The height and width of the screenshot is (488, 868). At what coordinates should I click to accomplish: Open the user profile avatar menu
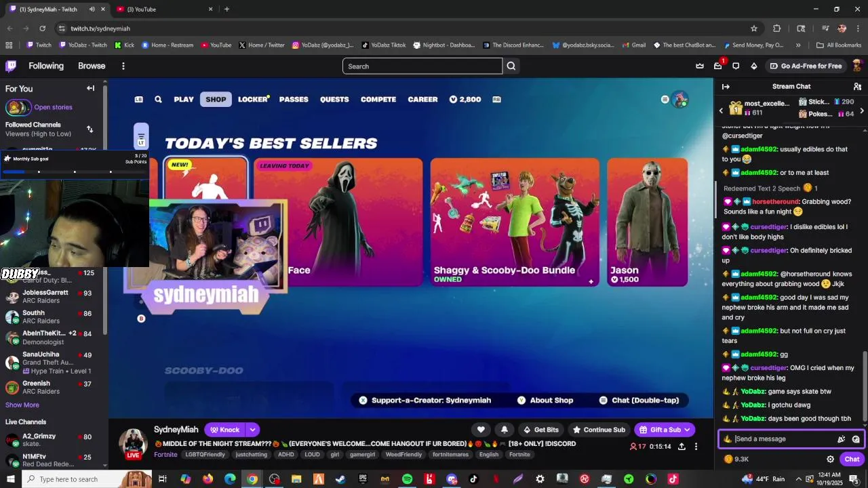(857, 66)
